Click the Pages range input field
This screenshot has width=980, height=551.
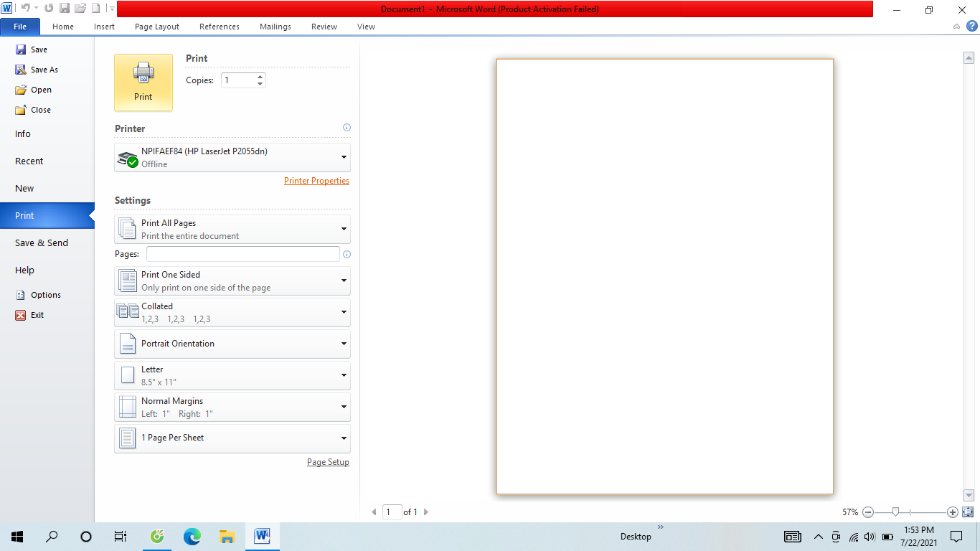[x=243, y=254]
